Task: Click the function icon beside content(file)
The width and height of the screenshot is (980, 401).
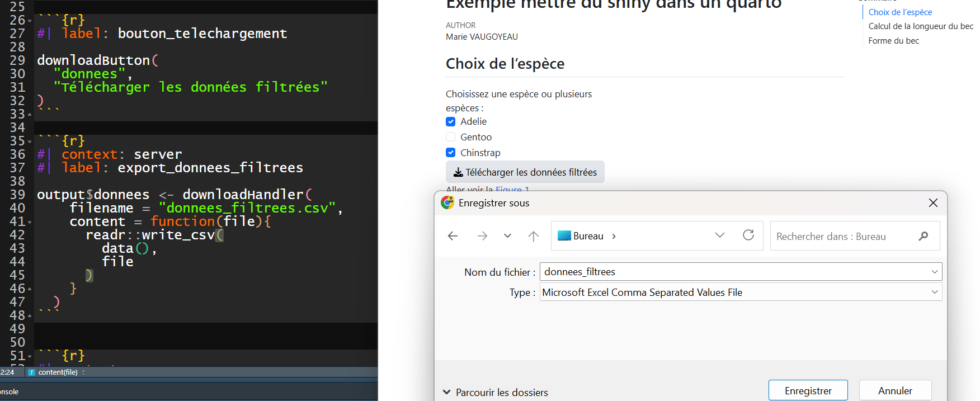Action: point(32,372)
